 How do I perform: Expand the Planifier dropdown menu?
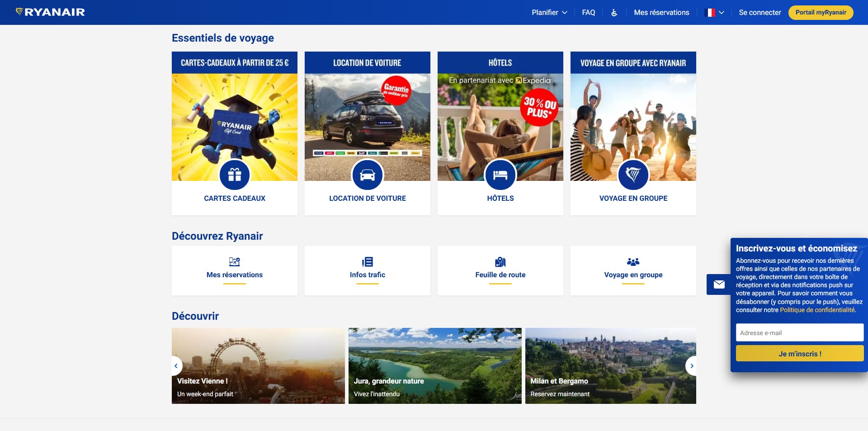[549, 13]
